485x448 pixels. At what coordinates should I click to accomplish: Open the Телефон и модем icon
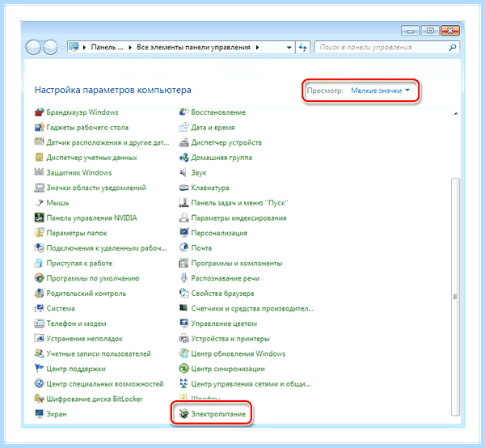click(x=39, y=323)
